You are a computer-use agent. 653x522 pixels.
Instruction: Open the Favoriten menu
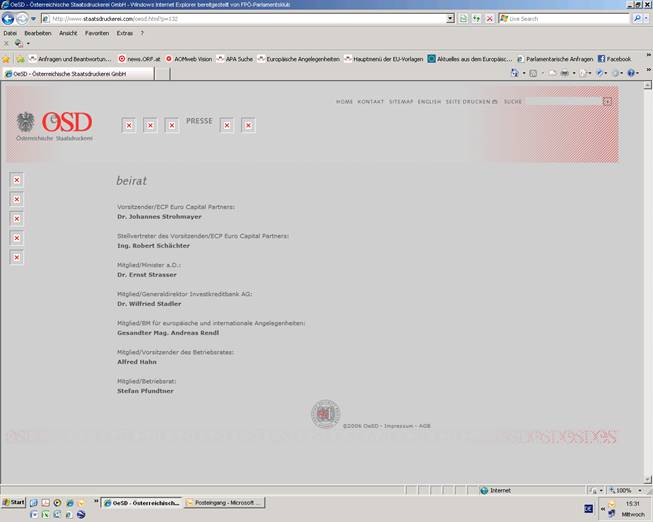click(97, 33)
